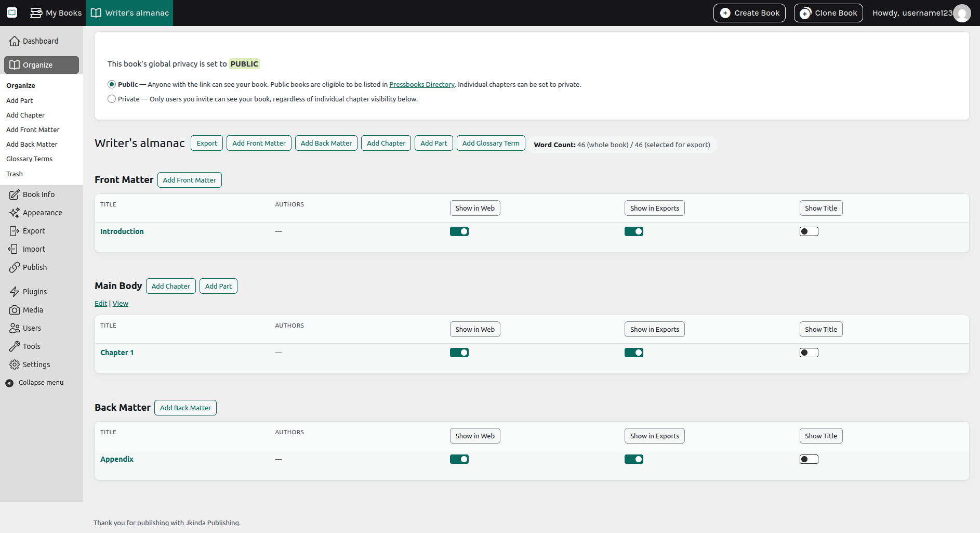The width and height of the screenshot is (980, 533).
Task: Open the user avatar in top right
Action: tap(962, 13)
